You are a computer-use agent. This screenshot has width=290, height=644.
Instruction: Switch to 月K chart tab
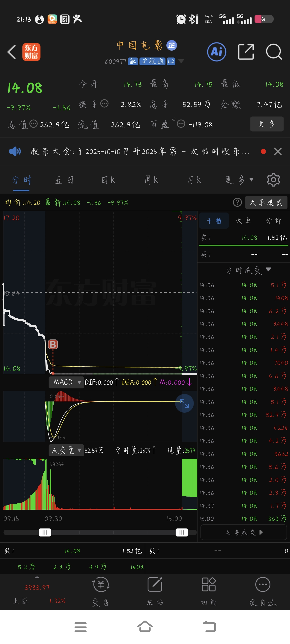pos(194,180)
